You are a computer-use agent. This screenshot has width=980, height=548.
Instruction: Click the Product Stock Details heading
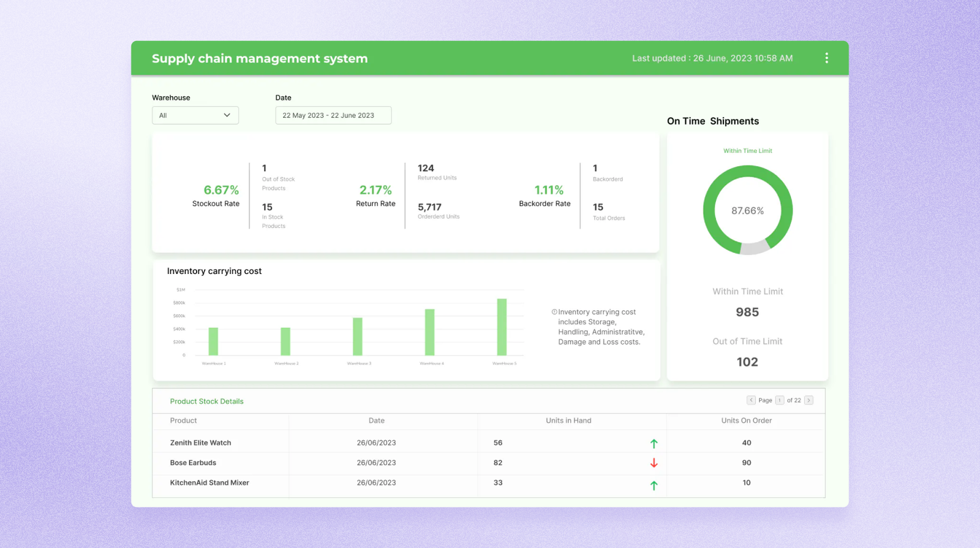tap(206, 401)
